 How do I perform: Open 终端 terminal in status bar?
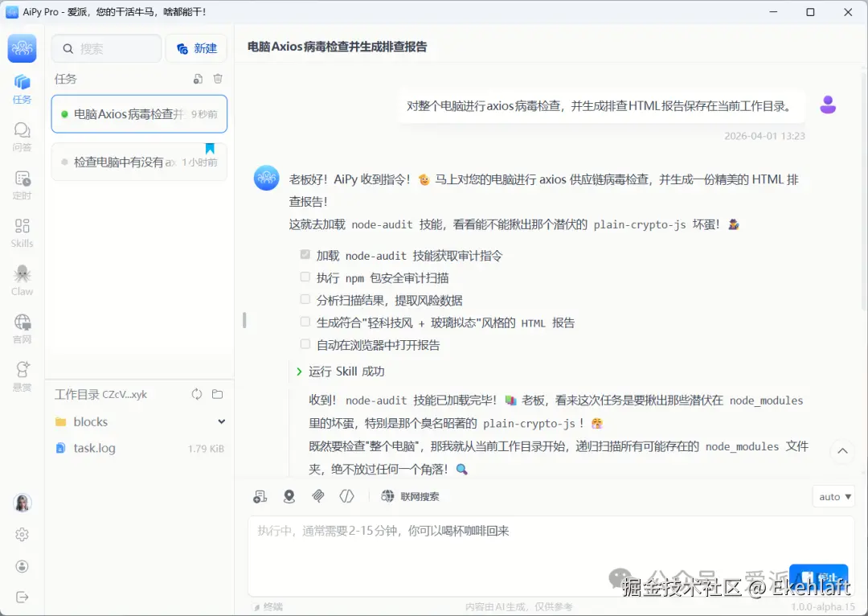tap(268, 607)
